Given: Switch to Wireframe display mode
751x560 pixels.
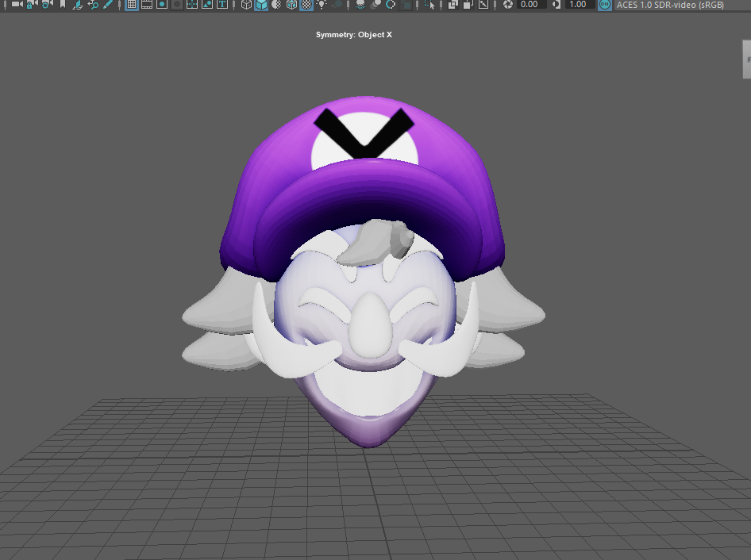Looking at the screenshot, I should click(246, 4).
